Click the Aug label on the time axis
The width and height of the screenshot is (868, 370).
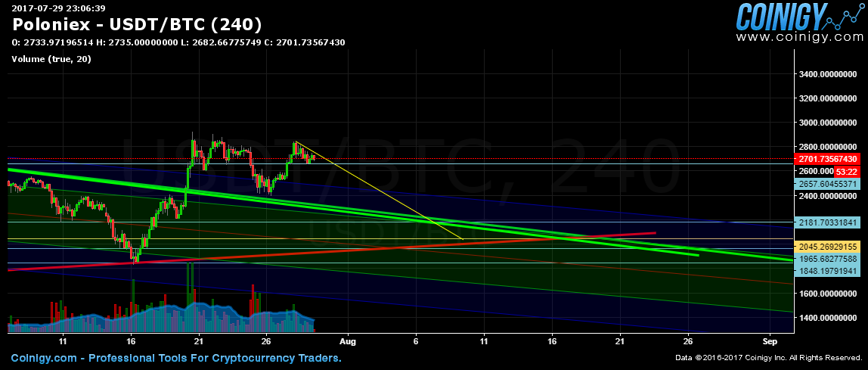348,342
